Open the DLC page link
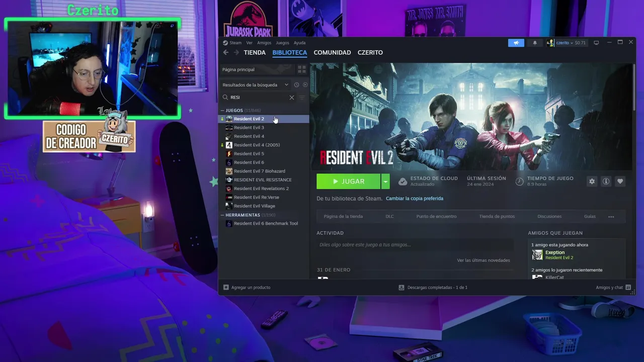This screenshot has width=644, height=362. point(389,217)
